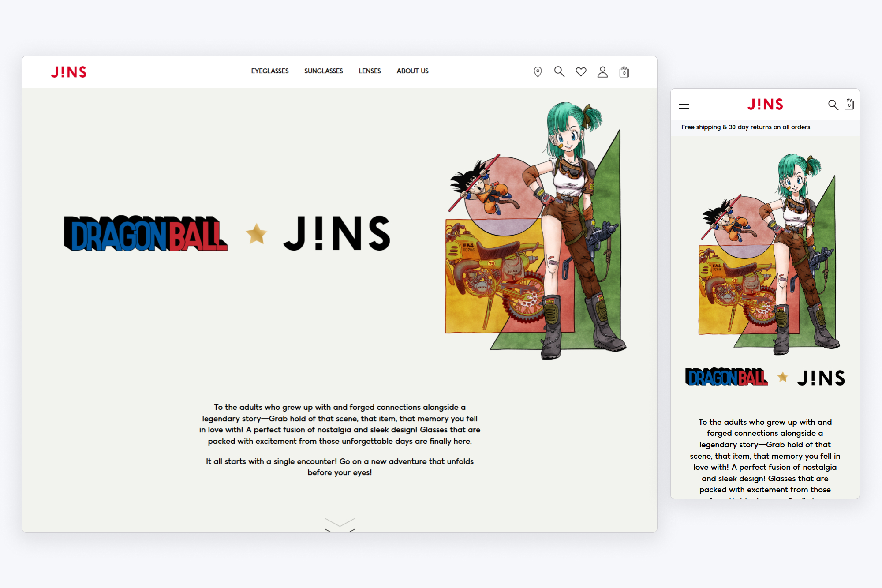The height and width of the screenshot is (588, 882).
Task: Open the store locator pin icon
Action: click(538, 71)
